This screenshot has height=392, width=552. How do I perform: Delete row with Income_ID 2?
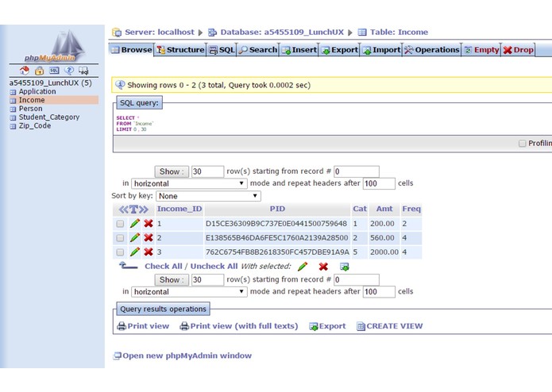(x=149, y=238)
